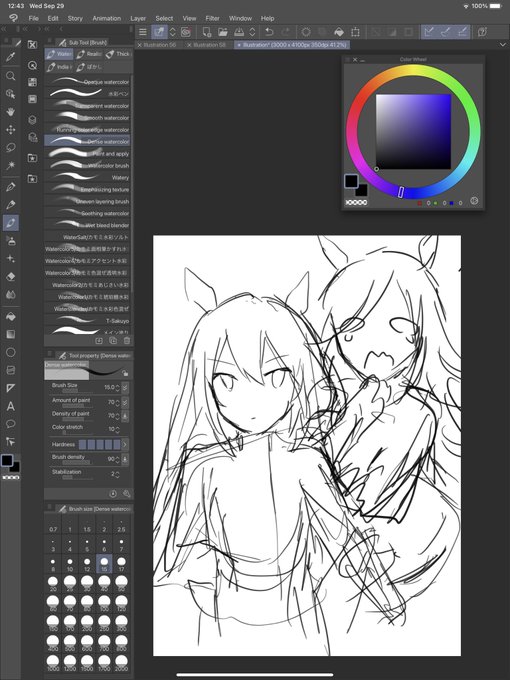Toggle the brush stroke preview lock icon

click(x=125, y=373)
